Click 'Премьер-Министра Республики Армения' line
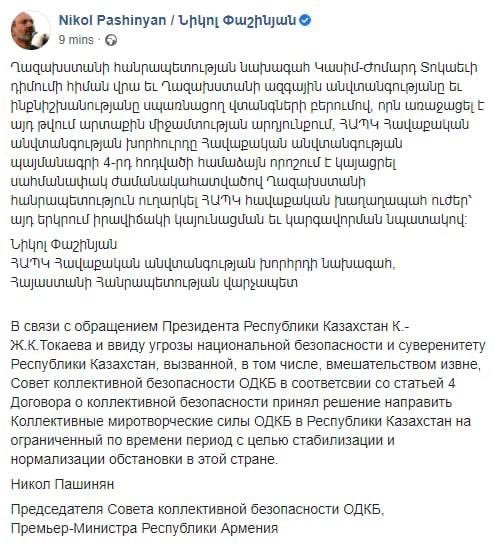This screenshot has height=549, width=498. pyautogui.click(x=145, y=528)
